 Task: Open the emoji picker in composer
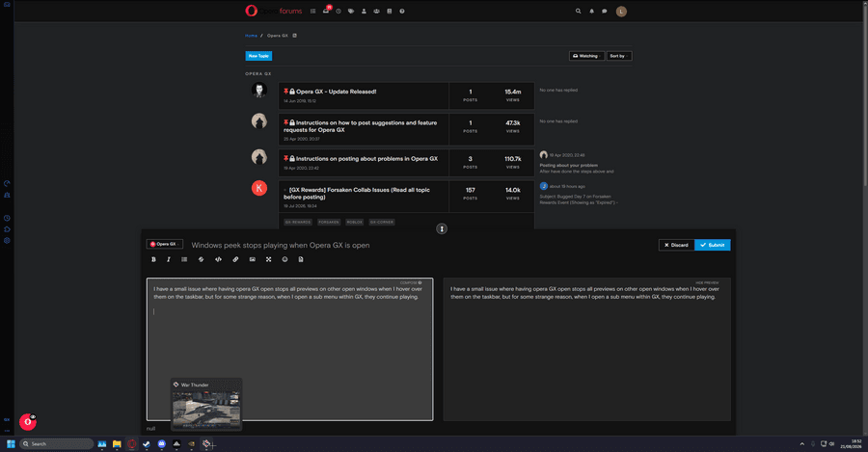coord(285,259)
